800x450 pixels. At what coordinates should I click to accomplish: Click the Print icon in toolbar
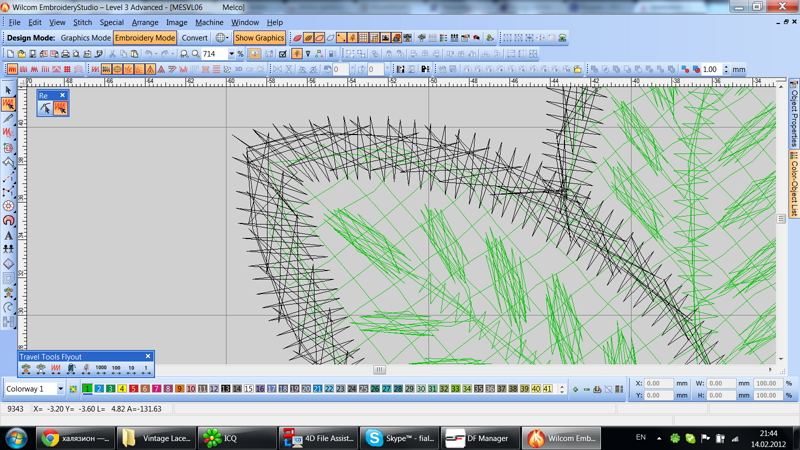(x=66, y=54)
